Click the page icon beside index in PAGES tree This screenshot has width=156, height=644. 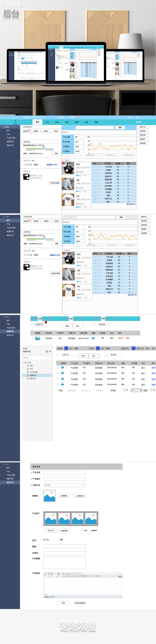tap(26, 362)
